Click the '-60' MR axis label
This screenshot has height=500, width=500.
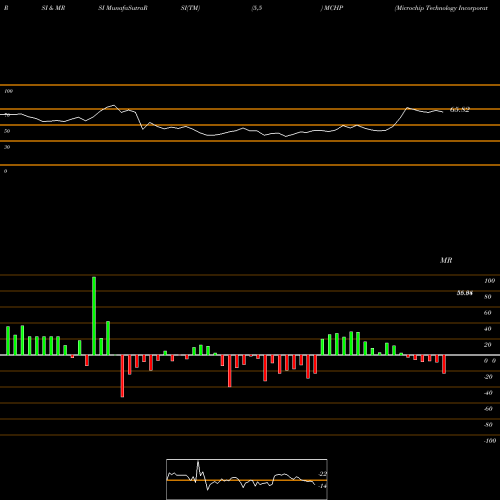[488, 409]
